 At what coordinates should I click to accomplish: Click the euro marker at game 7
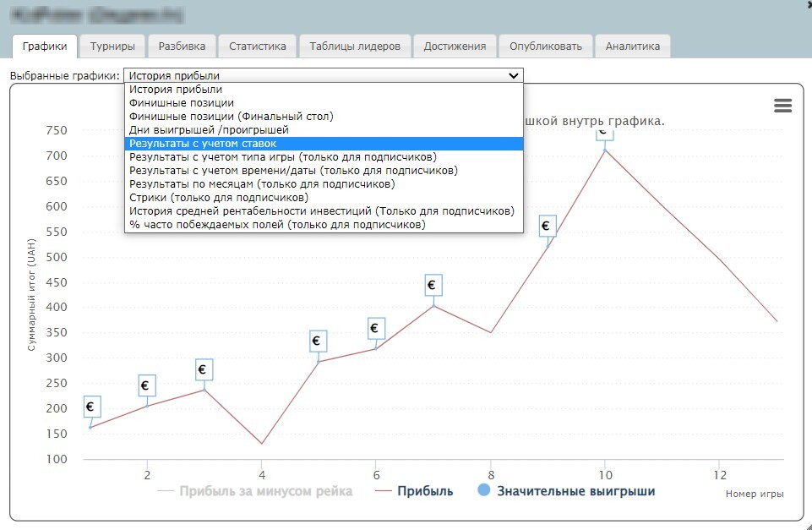(433, 286)
